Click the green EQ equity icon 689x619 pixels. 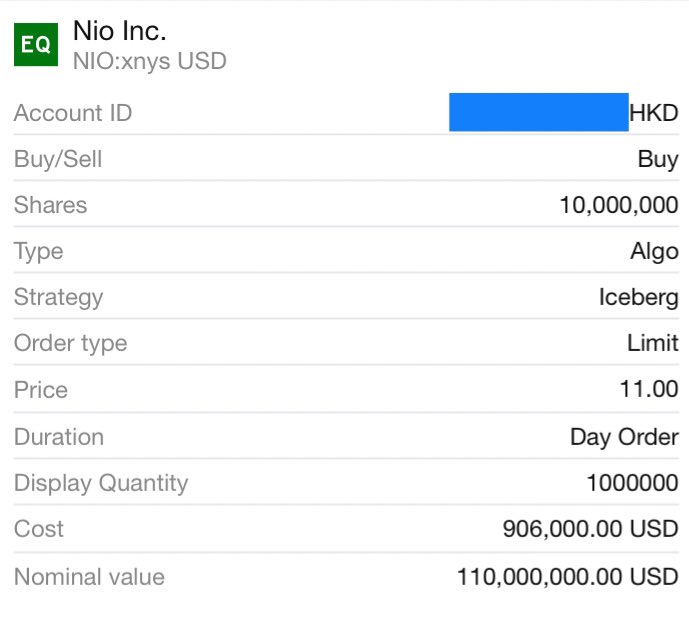[x=36, y=44]
